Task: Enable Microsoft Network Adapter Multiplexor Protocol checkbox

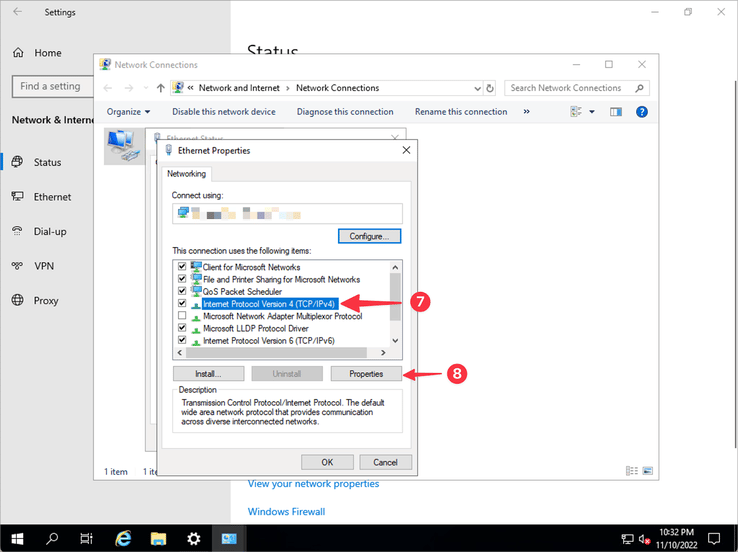Action: [182, 316]
